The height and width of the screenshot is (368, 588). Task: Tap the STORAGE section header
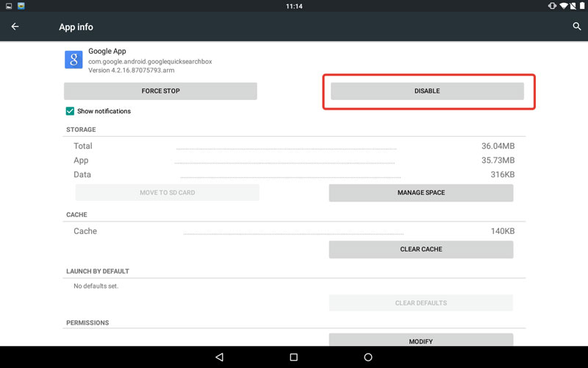[81, 130]
